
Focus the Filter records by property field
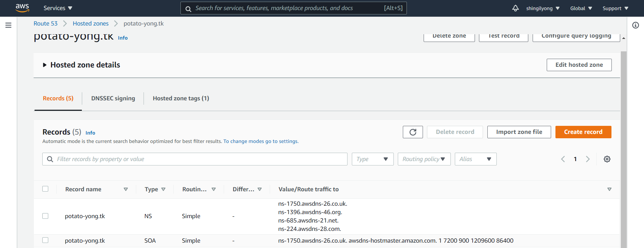pos(195,159)
